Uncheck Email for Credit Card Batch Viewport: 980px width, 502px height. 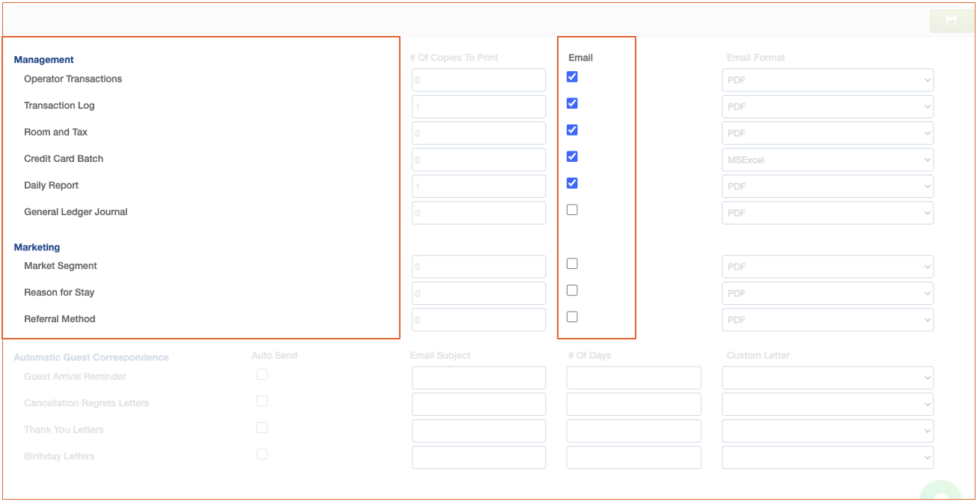tap(572, 157)
